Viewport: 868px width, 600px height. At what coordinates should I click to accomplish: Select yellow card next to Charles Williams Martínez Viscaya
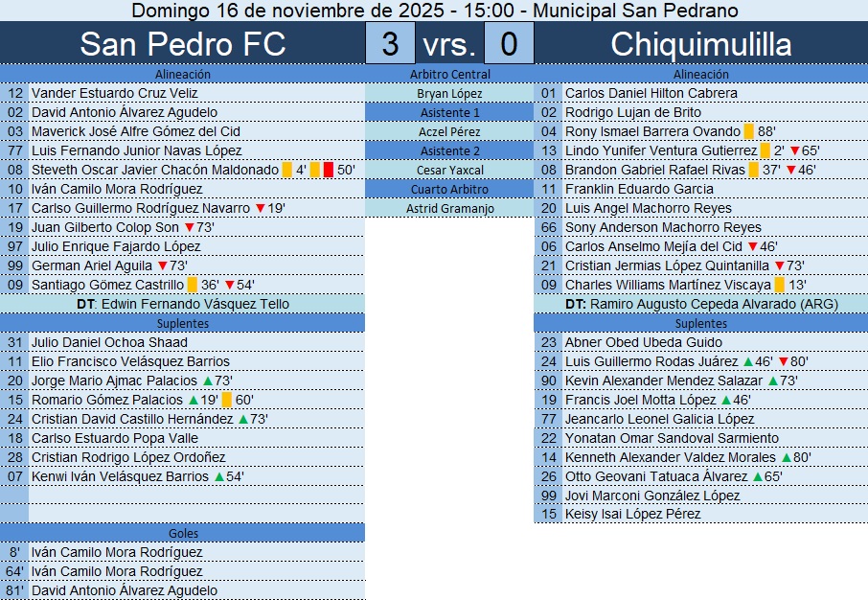(x=779, y=285)
